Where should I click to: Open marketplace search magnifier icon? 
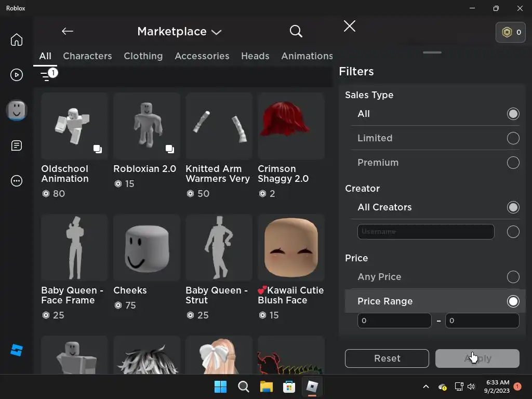(x=296, y=31)
